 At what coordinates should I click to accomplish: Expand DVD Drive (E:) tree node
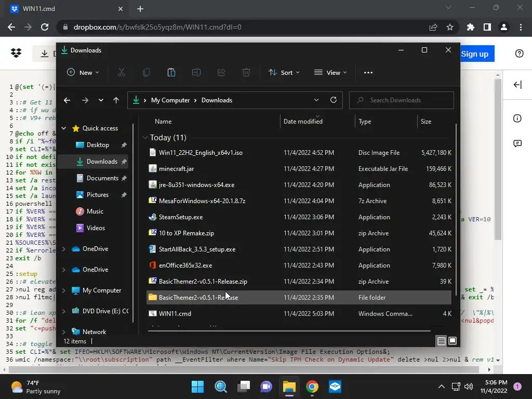[63, 311]
